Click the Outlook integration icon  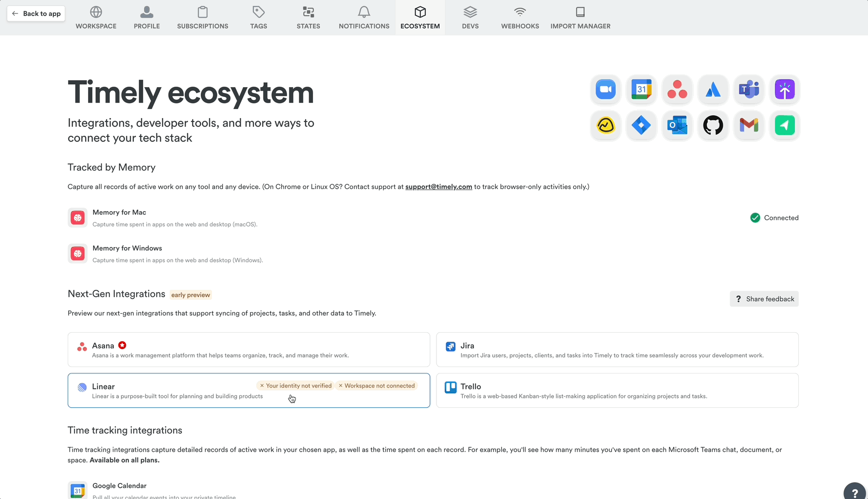[x=677, y=125]
